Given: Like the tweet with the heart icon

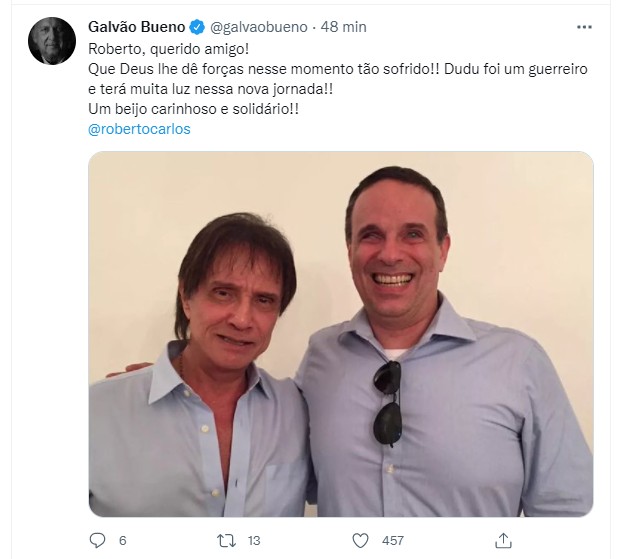Looking at the screenshot, I should pyautogui.click(x=360, y=541).
